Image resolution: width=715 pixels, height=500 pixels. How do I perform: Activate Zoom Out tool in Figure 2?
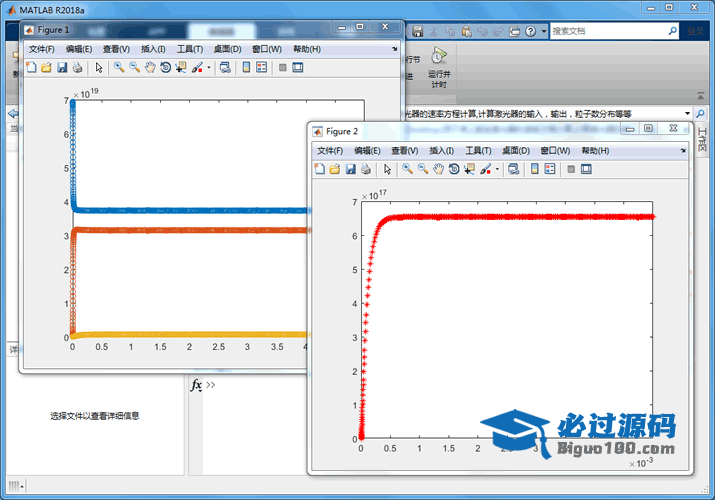coord(423,170)
